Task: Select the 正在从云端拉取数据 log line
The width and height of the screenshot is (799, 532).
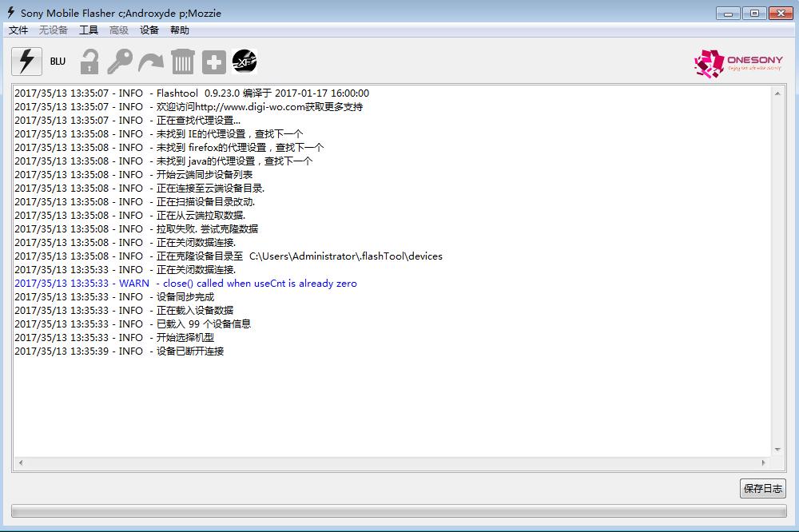Action: (130, 216)
